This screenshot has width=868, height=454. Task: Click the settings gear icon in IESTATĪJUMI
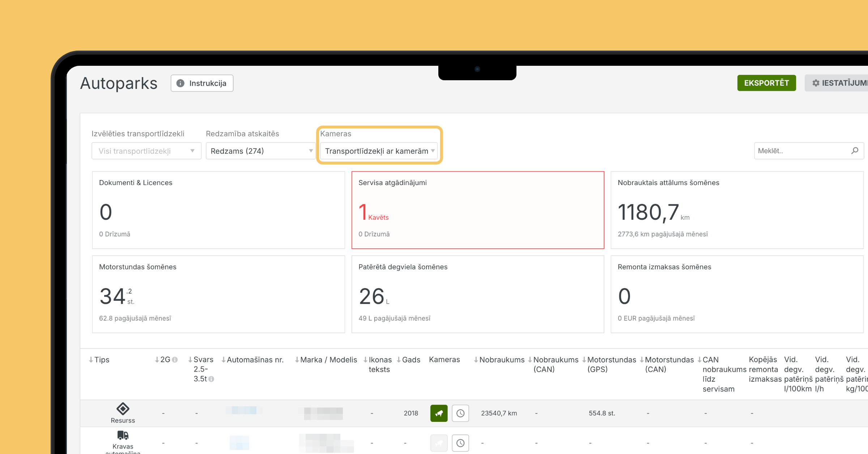tap(816, 83)
